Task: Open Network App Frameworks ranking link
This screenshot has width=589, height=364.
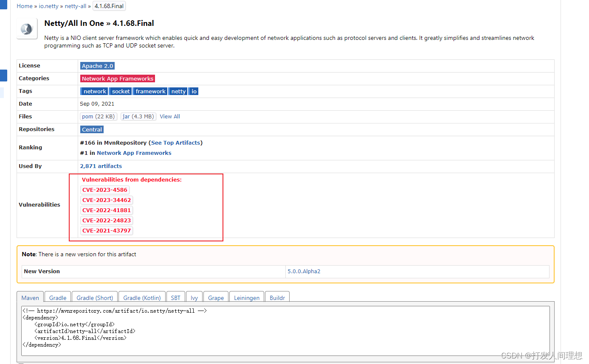Action: (x=134, y=153)
